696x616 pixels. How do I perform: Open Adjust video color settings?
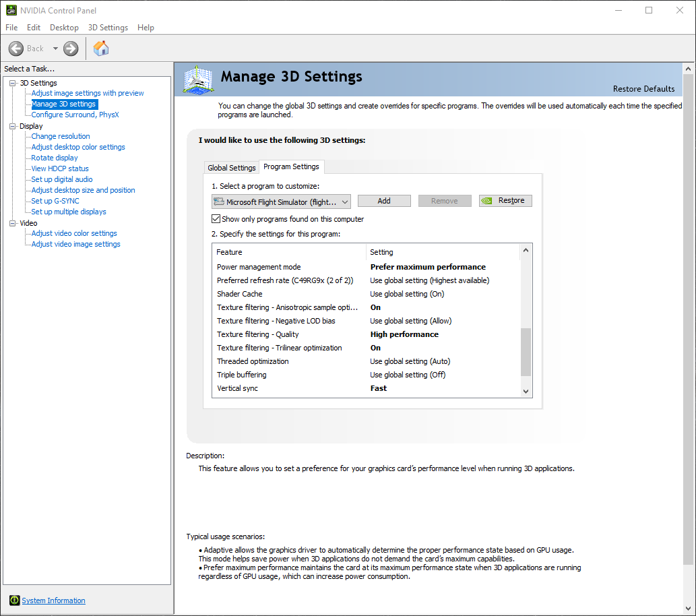pos(74,233)
